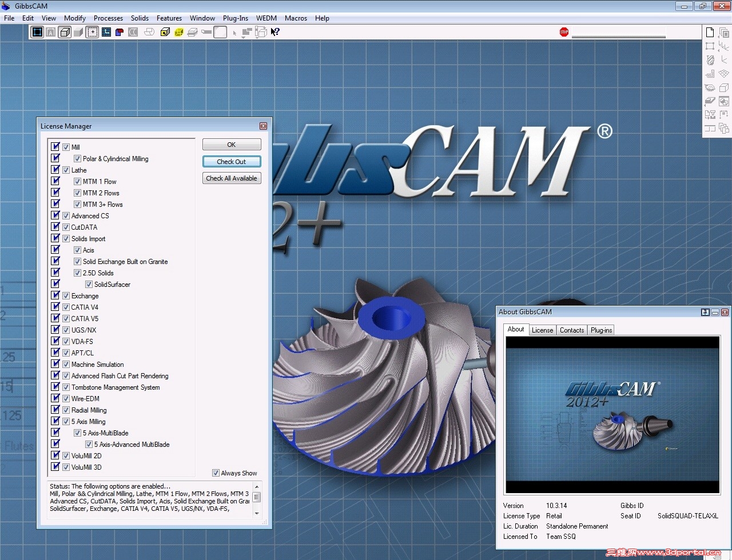This screenshot has width=732, height=560.
Task: Open the Plug-Ins menu
Action: 236,18
